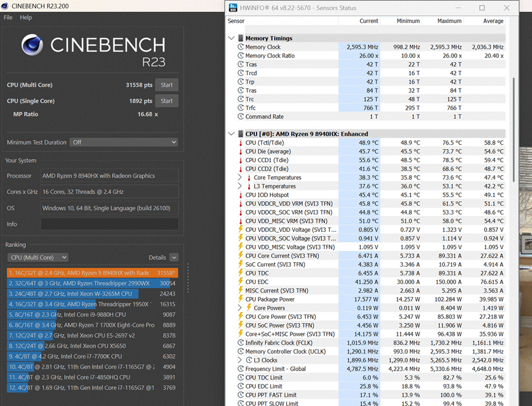532x406 pixels.
Task: Open the Minimum Test Duration dropdown
Action: [123, 142]
